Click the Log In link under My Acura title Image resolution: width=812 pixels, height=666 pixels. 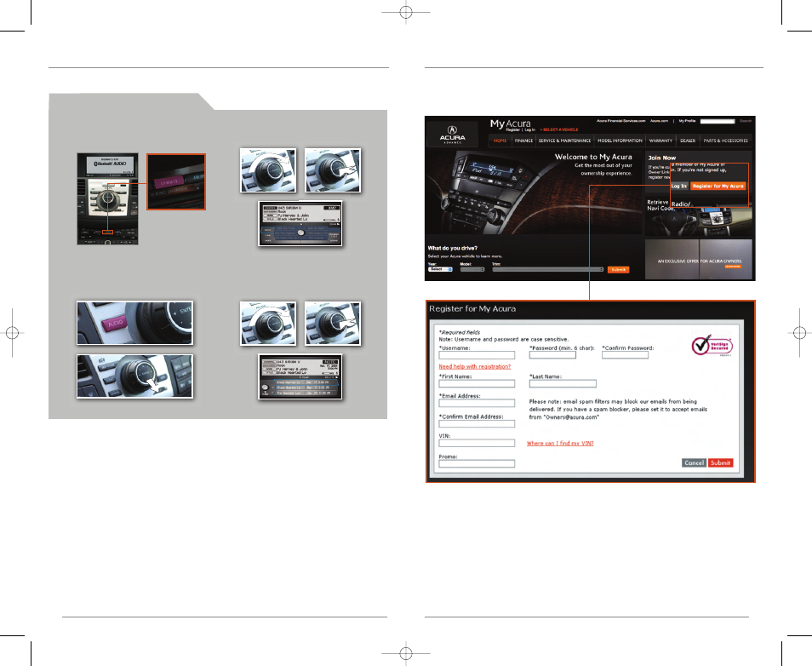tap(529, 129)
